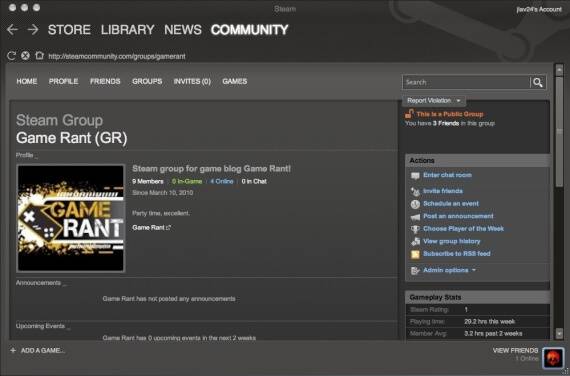Stop loading with the X icon
Screen dimensions: 570x376
pos(25,56)
